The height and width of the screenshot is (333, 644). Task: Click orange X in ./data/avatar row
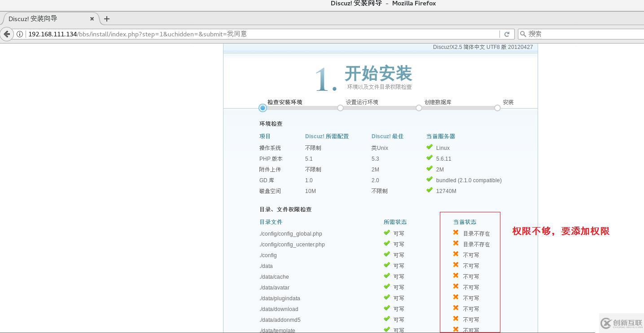pos(456,286)
